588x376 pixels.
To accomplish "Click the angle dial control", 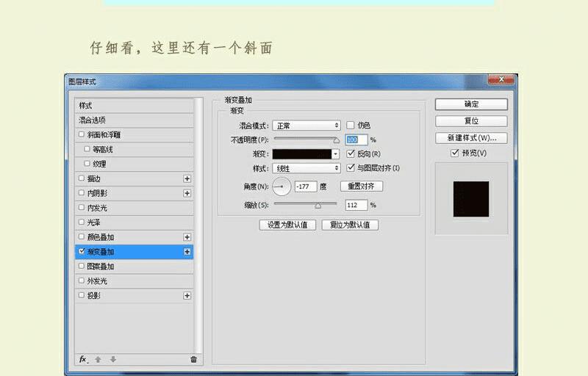I will [x=282, y=186].
